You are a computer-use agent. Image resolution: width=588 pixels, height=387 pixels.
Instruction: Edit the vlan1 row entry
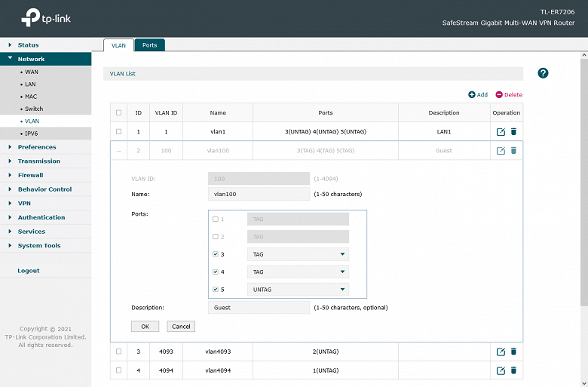(501, 131)
